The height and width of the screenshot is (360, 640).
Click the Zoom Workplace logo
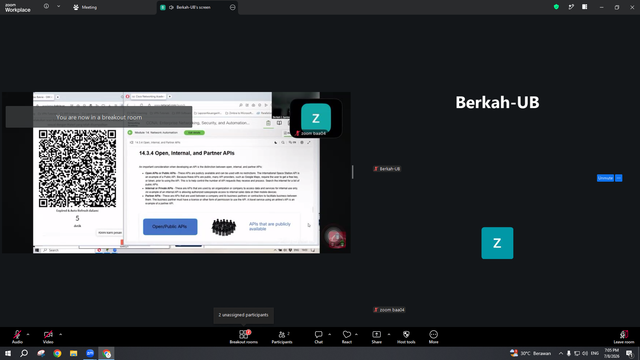click(x=17, y=7)
